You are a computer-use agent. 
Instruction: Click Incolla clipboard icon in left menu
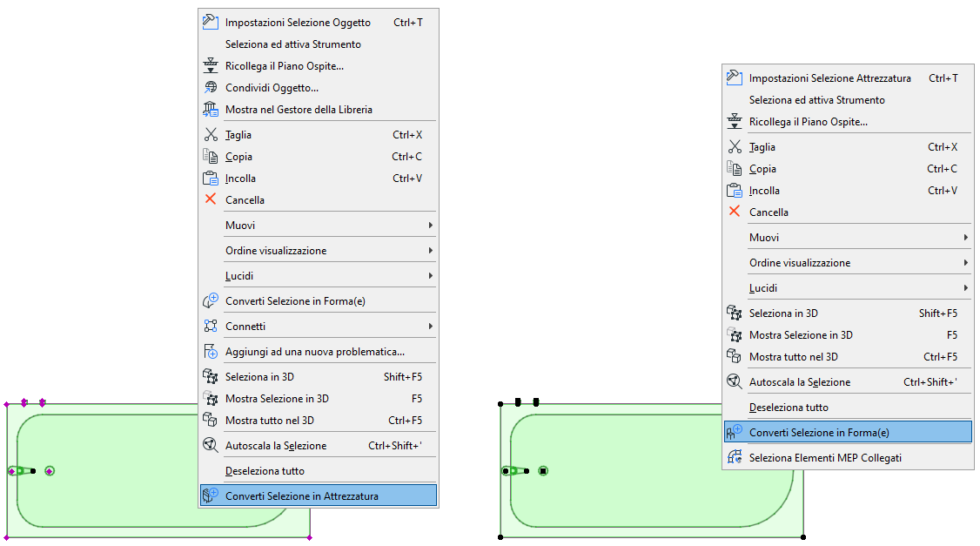pos(210,179)
